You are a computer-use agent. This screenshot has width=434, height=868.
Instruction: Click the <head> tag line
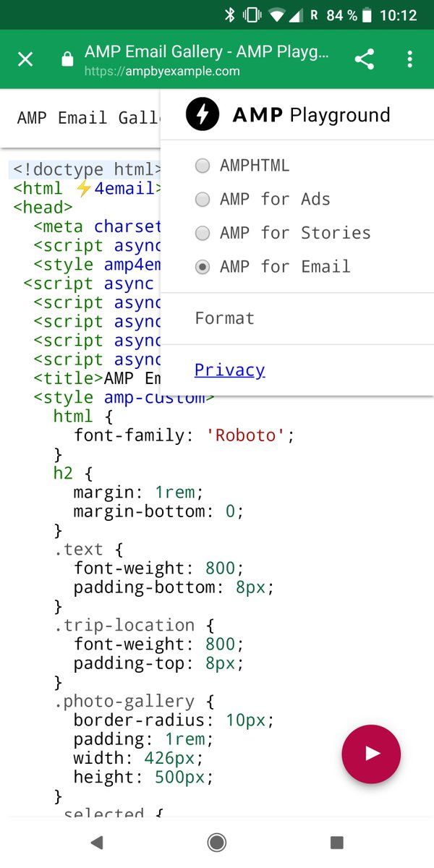click(43, 208)
